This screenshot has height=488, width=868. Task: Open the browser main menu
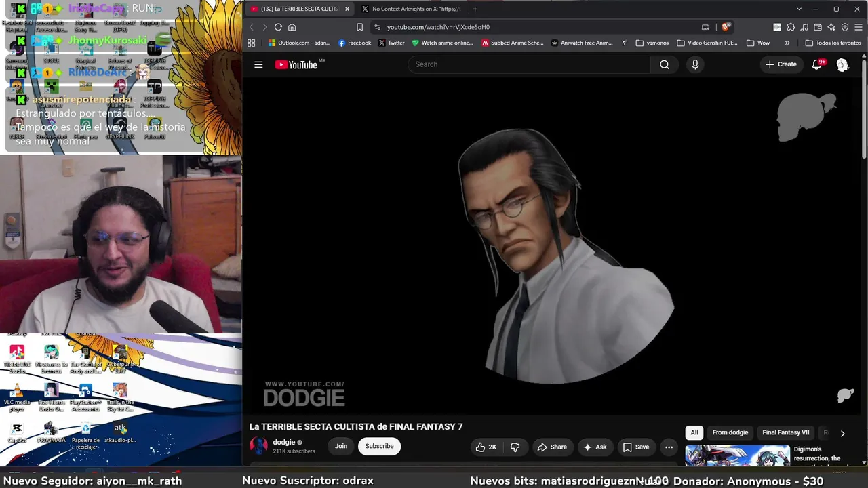click(859, 27)
